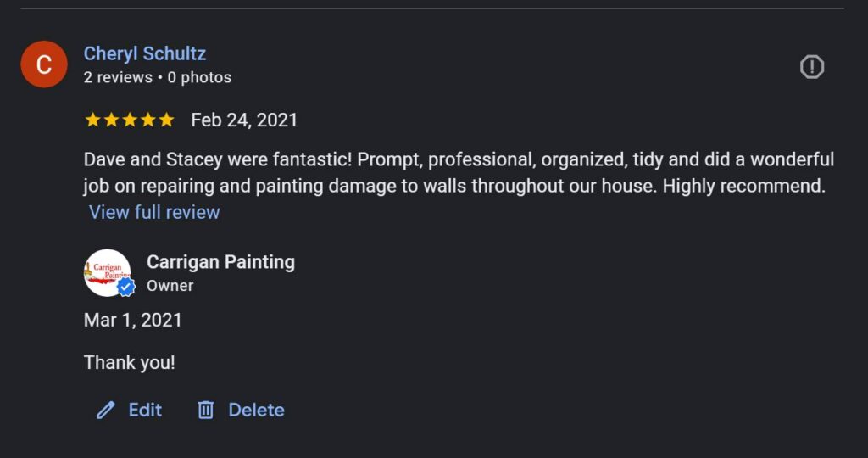Click the trash can icon beside Delete
Screen dimensions: 868x458
click(x=205, y=411)
